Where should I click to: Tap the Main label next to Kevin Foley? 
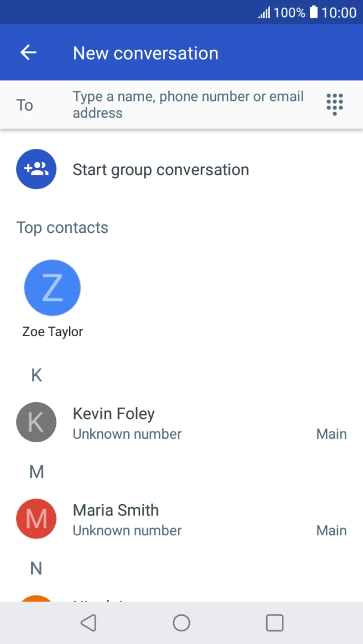pos(331,434)
